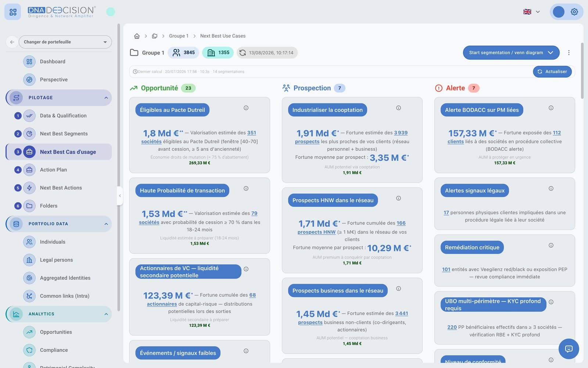Click the UK flag language icon
588x368 pixels.
[527, 12]
